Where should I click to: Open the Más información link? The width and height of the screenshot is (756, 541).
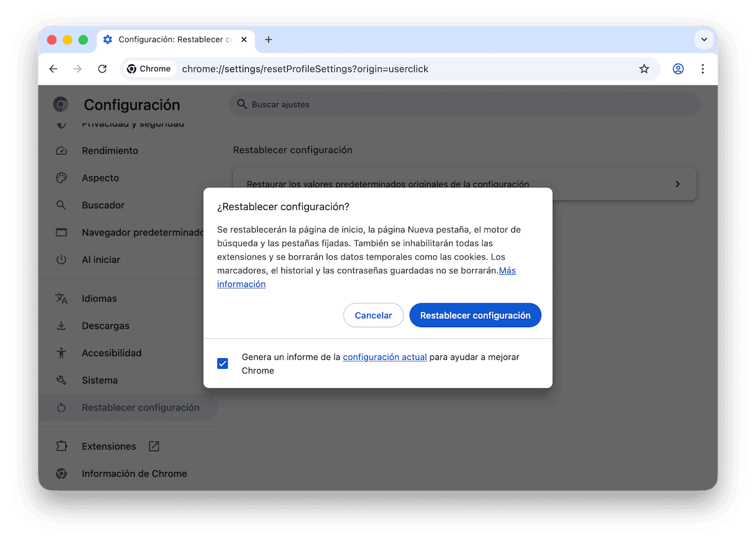click(x=241, y=284)
